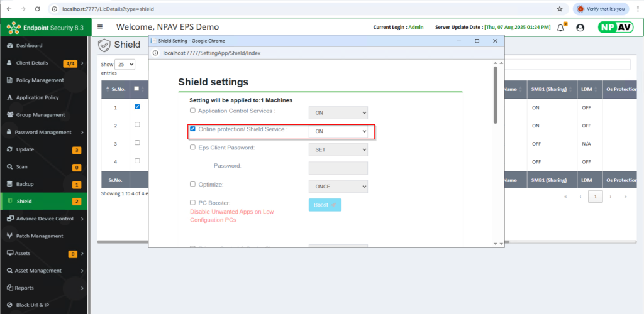Open Patch Management in sidebar

pyautogui.click(x=40, y=236)
